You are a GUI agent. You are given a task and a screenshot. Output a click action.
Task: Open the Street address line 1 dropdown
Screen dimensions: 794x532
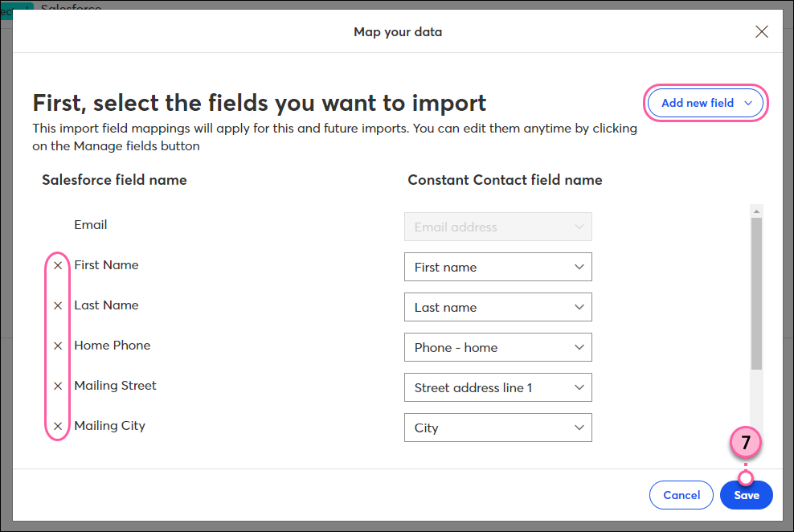[x=497, y=387]
